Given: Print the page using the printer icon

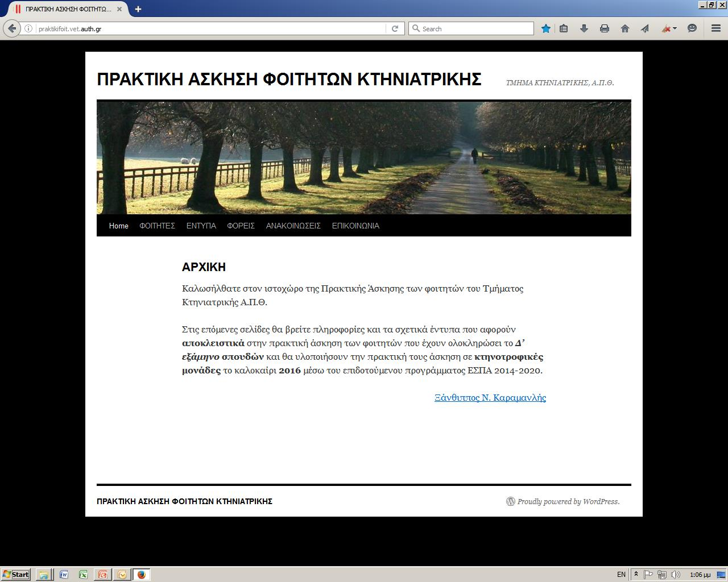Looking at the screenshot, I should [x=605, y=28].
